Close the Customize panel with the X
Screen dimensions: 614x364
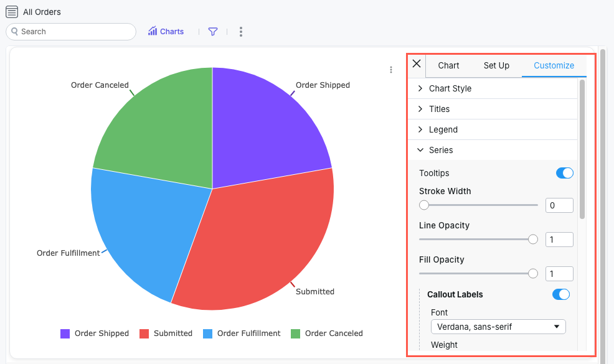[x=417, y=63]
